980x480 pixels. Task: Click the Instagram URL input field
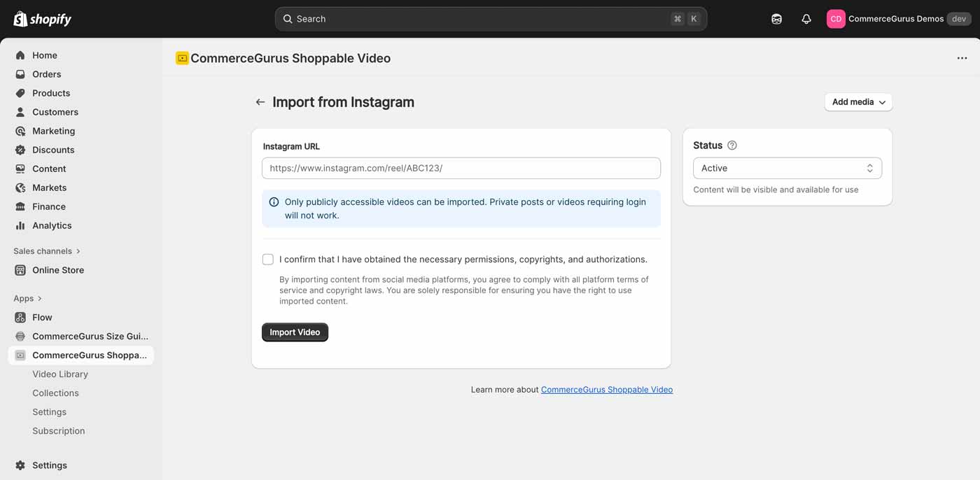coord(461,168)
